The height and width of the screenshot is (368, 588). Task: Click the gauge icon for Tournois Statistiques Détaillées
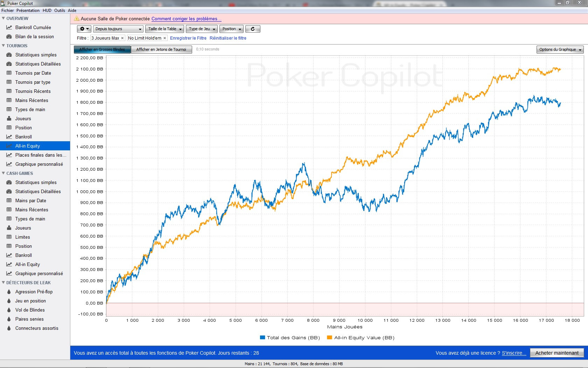click(x=9, y=64)
